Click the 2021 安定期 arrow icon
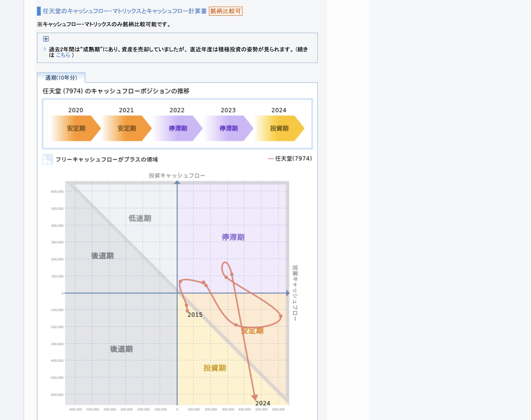 (x=126, y=128)
